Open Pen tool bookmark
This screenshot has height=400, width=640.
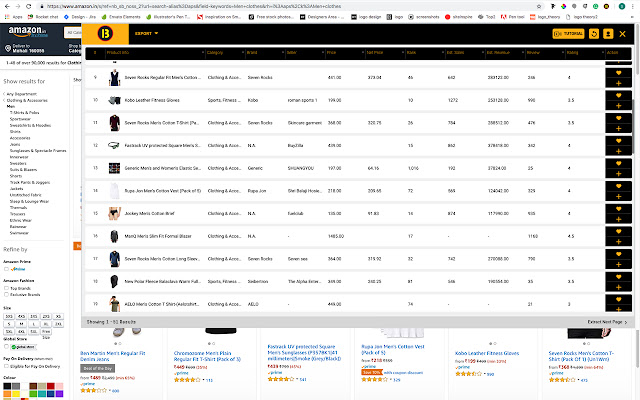513,17
